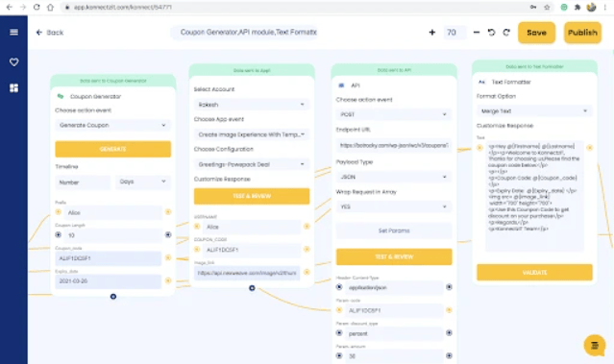Click right connector of username Alice field
Screen dimensions: 614x364
[x=307, y=227]
